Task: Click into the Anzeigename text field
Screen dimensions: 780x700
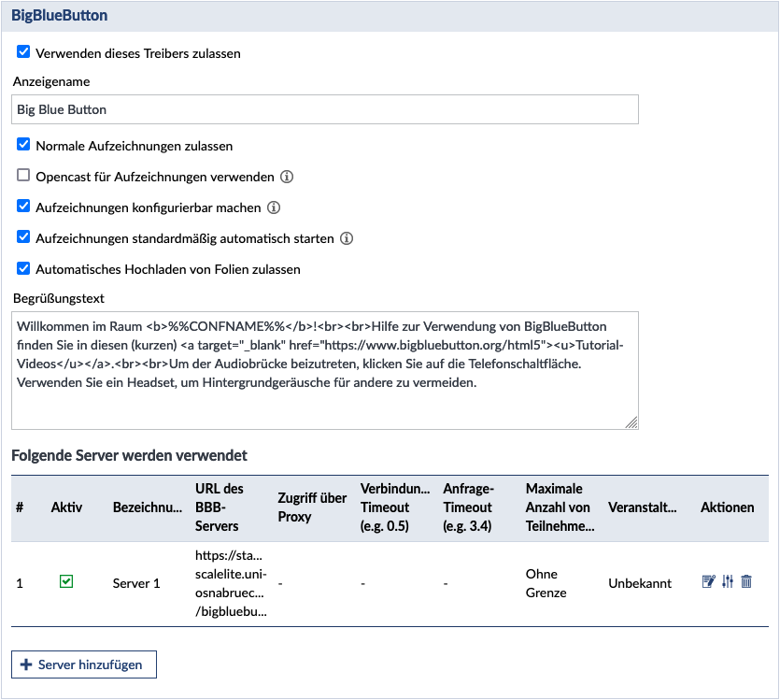Action: pos(325,109)
